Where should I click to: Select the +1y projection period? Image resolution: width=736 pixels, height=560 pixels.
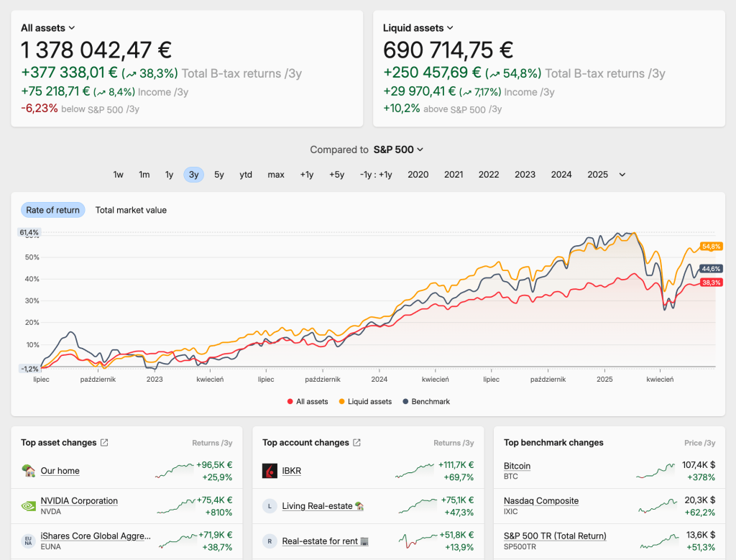pyautogui.click(x=307, y=175)
